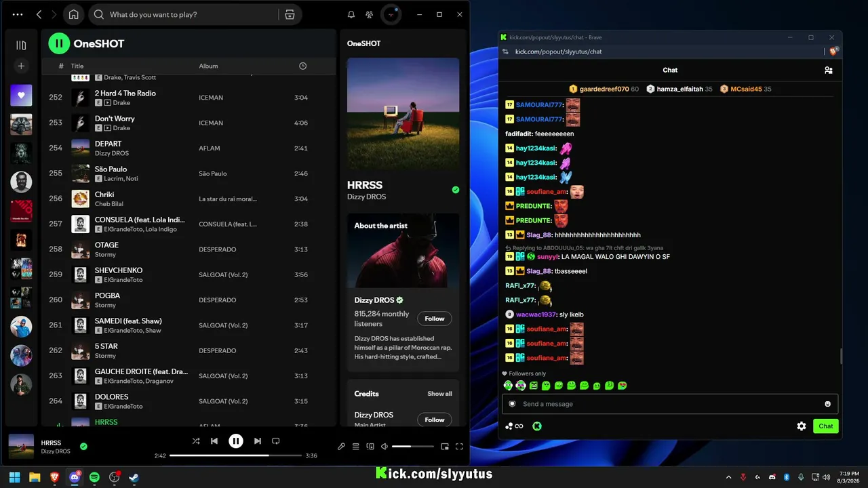The width and height of the screenshot is (868, 488).
Task: Show hidden system tray icons
Action: 729,477
